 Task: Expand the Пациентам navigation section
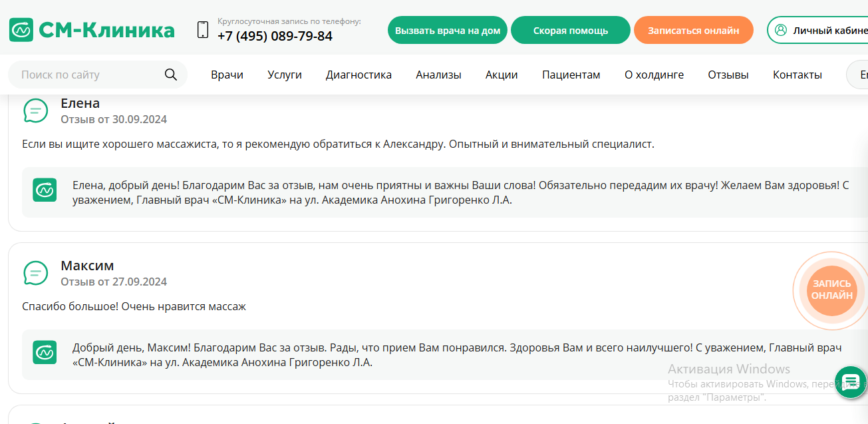click(571, 75)
